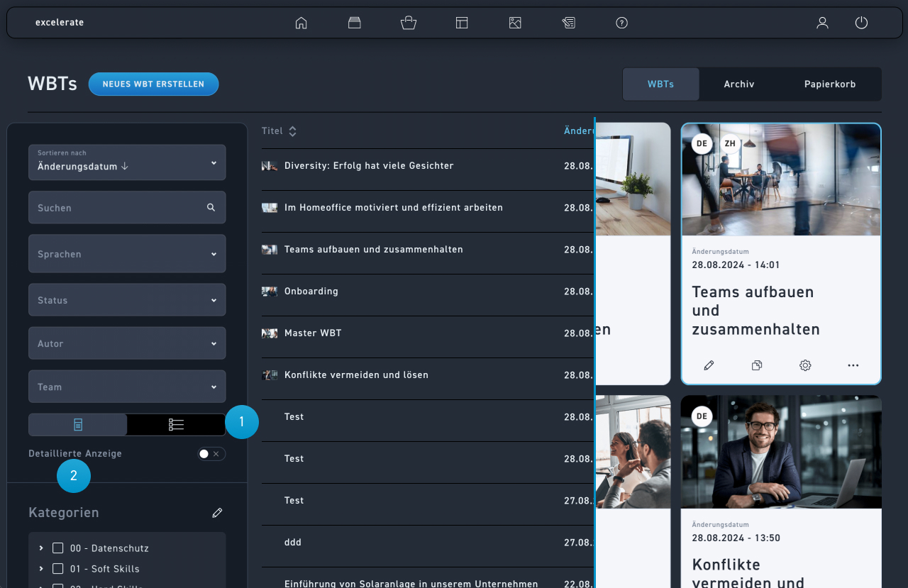Toggle the Detaillierte Anzeige switch
This screenshot has height=588, width=908.
tap(211, 454)
